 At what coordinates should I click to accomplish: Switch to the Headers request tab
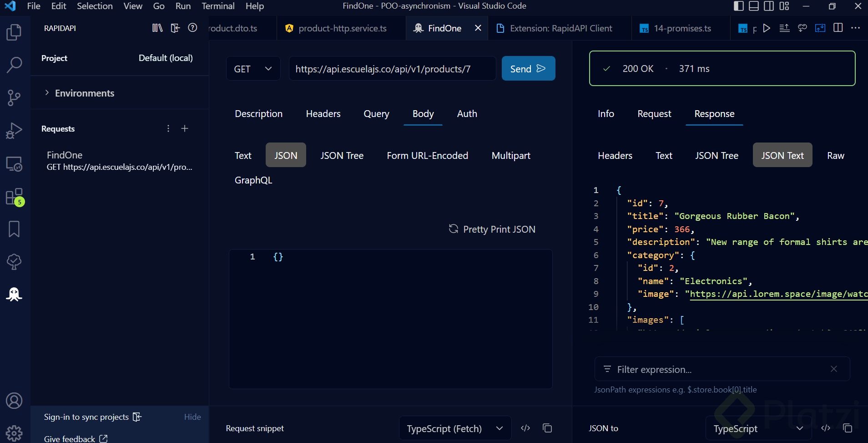click(323, 114)
